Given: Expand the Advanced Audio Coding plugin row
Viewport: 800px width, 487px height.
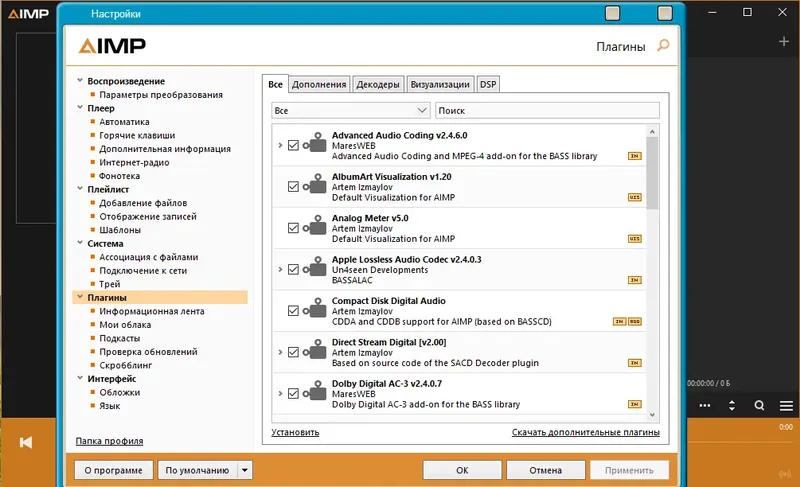Looking at the screenshot, I should tap(280, 145).
